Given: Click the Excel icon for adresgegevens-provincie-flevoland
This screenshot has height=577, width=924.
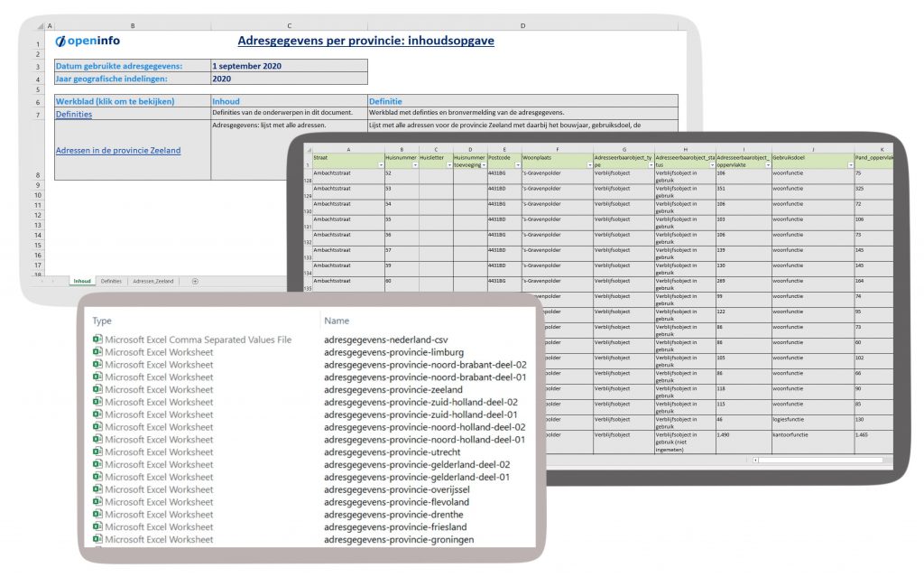Looking at the screenshot, I should click(x=97, y=502).
